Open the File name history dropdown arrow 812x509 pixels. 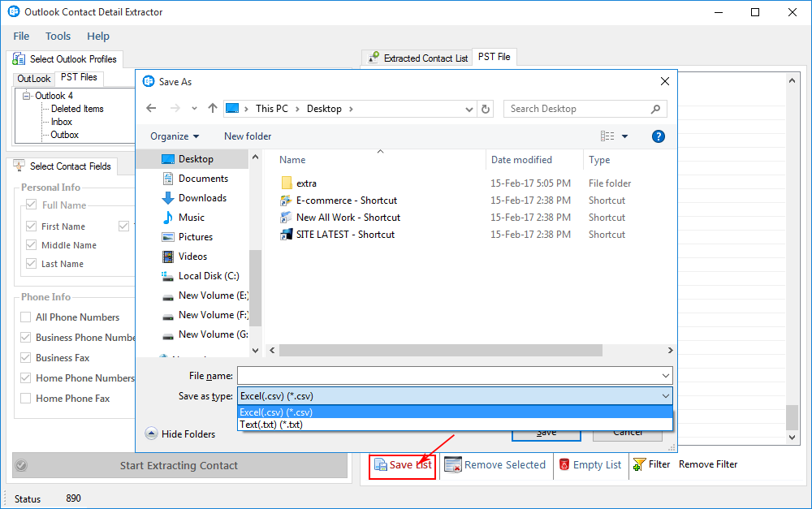tap(666, 375)
